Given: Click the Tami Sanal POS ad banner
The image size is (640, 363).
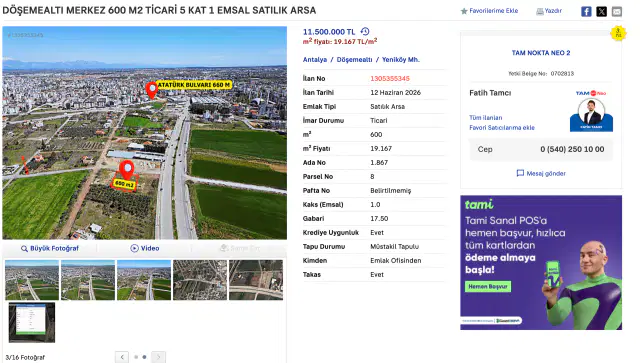Looking at the screenshot, I should (541, 263).
